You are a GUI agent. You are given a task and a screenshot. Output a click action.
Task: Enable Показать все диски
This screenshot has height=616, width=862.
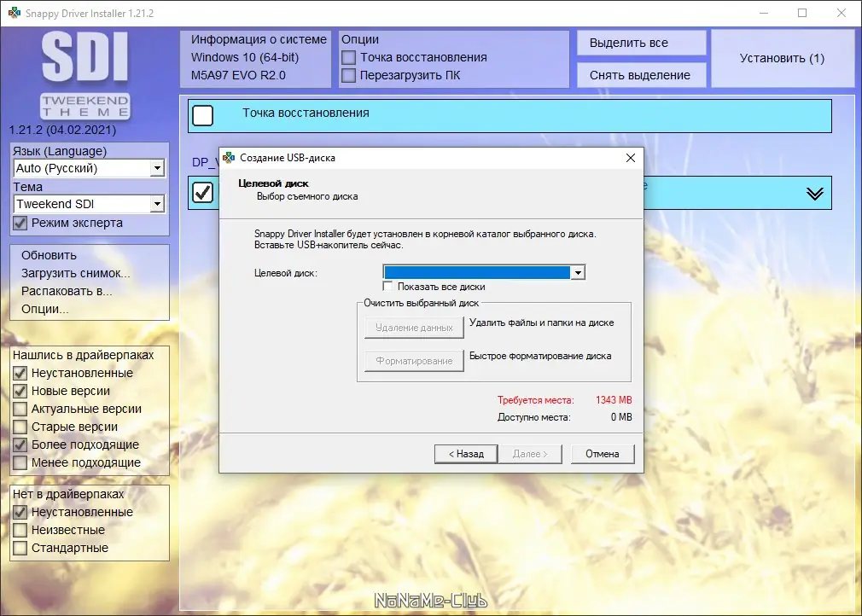tap(388, 286)
